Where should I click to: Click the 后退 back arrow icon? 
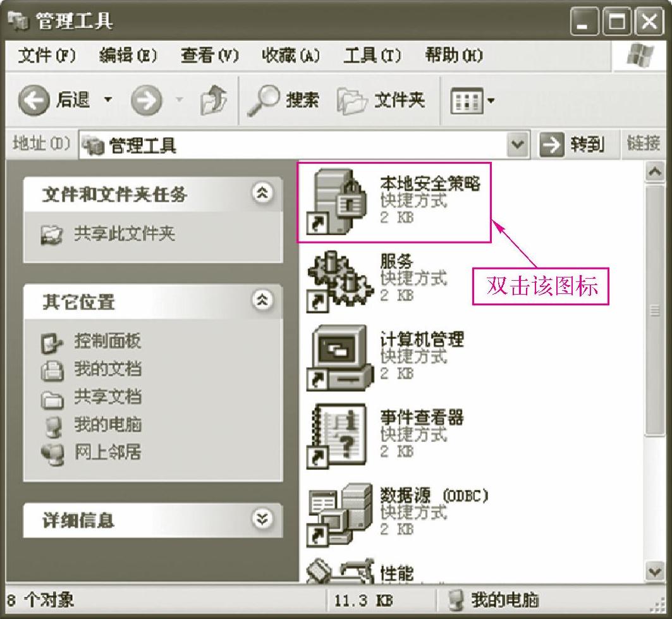click(34, 100)
